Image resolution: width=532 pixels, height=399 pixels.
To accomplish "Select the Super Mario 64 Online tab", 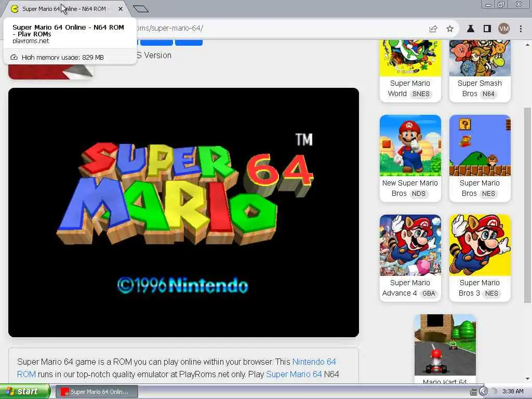I will pyautogui.click(x=66, y=9).
